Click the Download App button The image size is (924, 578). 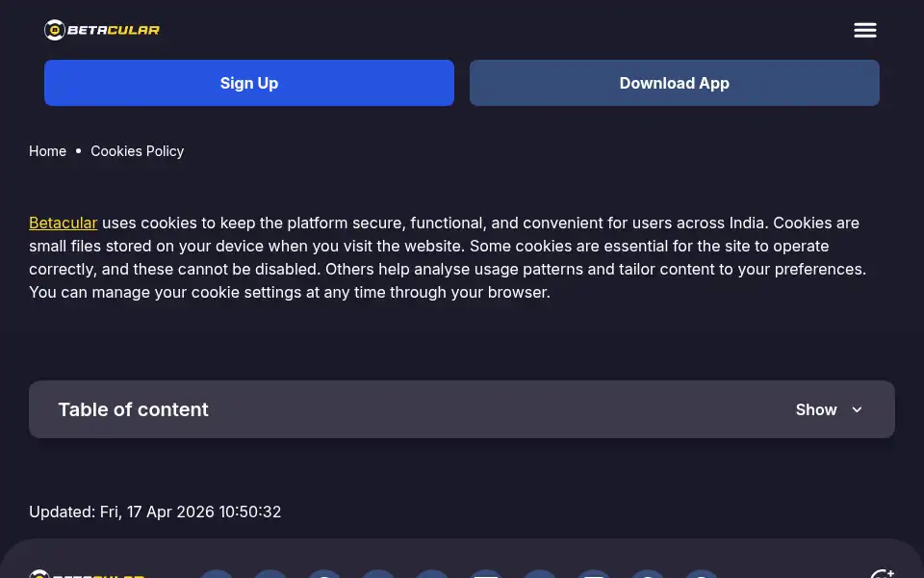click(x=674, y=83)
